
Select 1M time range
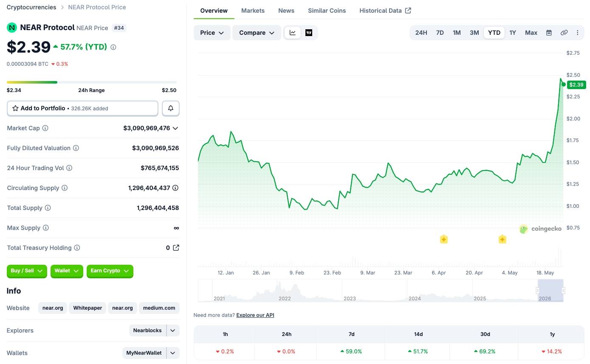457,33
